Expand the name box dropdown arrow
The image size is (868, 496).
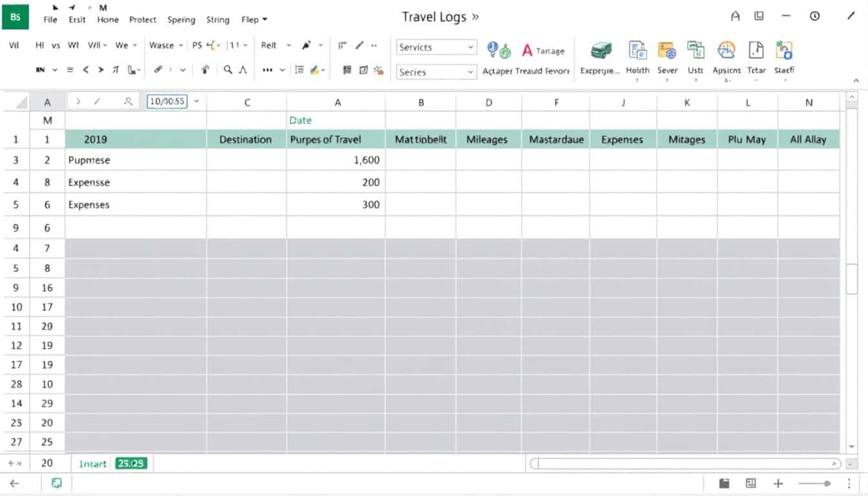(196, 101)
